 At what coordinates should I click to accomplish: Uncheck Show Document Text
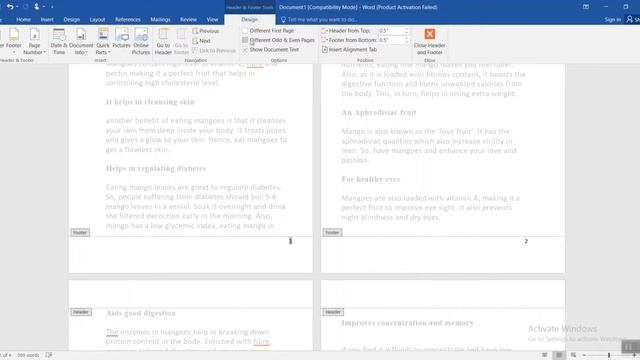pyautogui.click(x=245, y=49)
